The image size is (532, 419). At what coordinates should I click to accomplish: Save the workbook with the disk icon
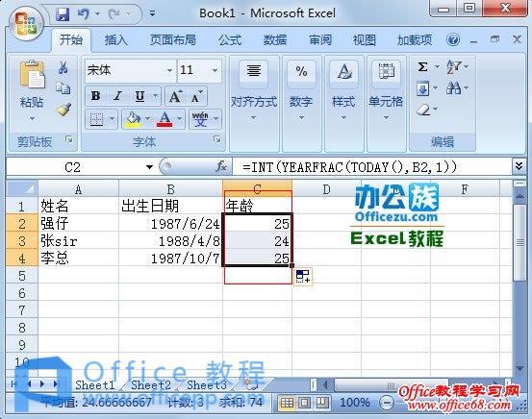(x=63, y=14)
